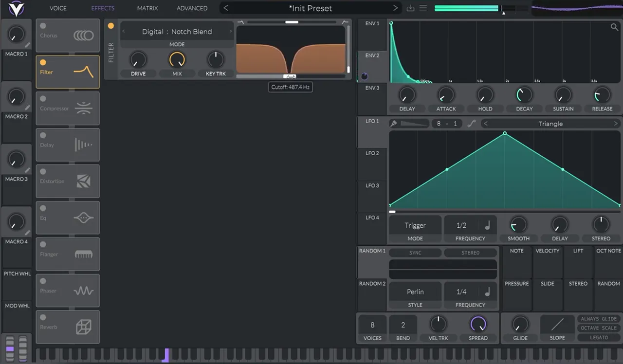Click the Macro 2 edit pencil icon
This screenshot has width=623, height=364.
pos(28,108)
